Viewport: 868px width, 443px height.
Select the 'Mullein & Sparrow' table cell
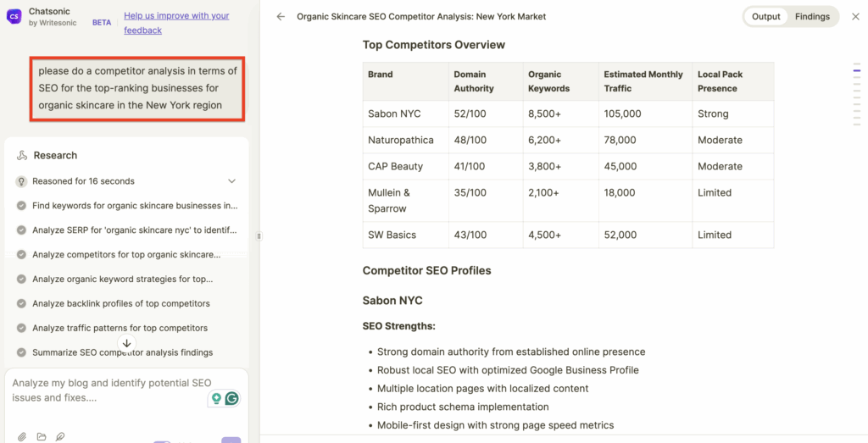point(406,201)
